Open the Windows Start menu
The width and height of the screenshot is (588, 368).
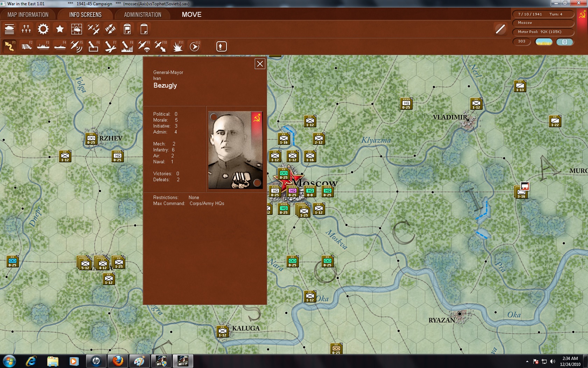coord(9,361)
